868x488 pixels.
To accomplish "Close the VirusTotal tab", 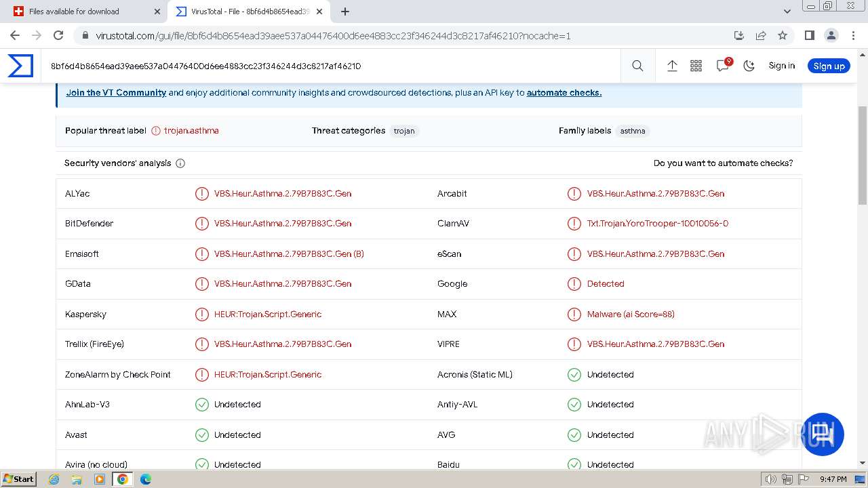I will coord(320,12).
